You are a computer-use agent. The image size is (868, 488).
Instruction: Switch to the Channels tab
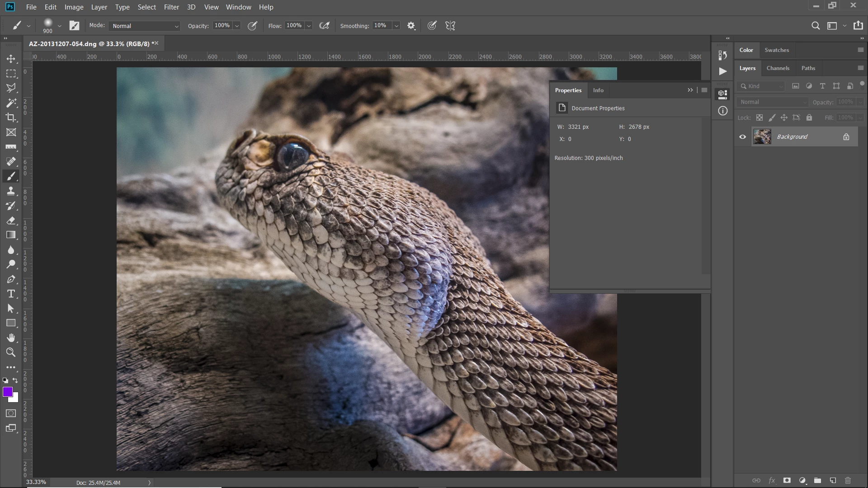pos(778,68)
